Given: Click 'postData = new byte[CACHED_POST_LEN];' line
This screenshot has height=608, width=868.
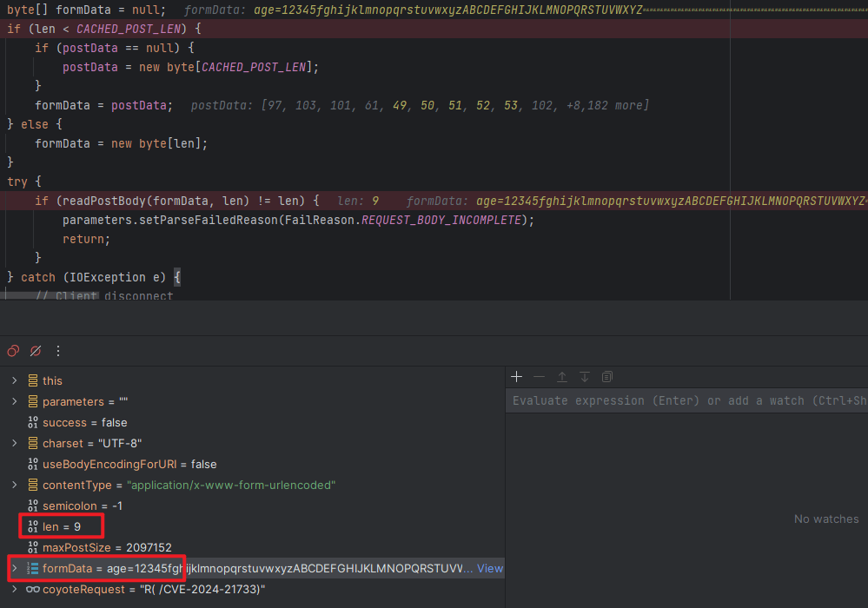Looking at the screenshot, I should [x=190, y=67].
